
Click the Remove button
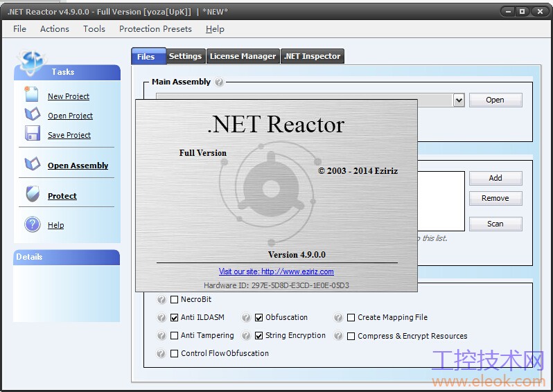click(x=495, y=199)
